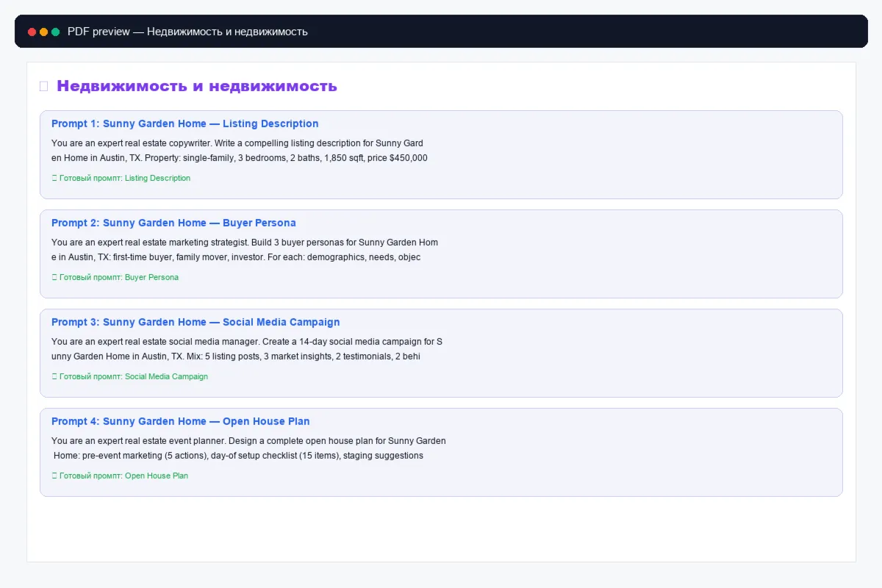Click the small icon beside the page heading
This screenshot has height=588, width=882.
coord(43,87)
